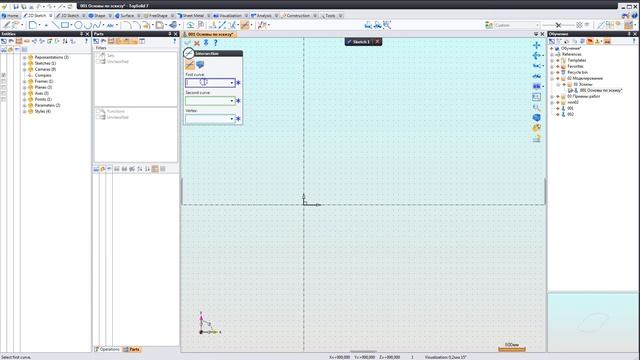
Task: Select the Fillet corner tool
Action: (127, 25)
